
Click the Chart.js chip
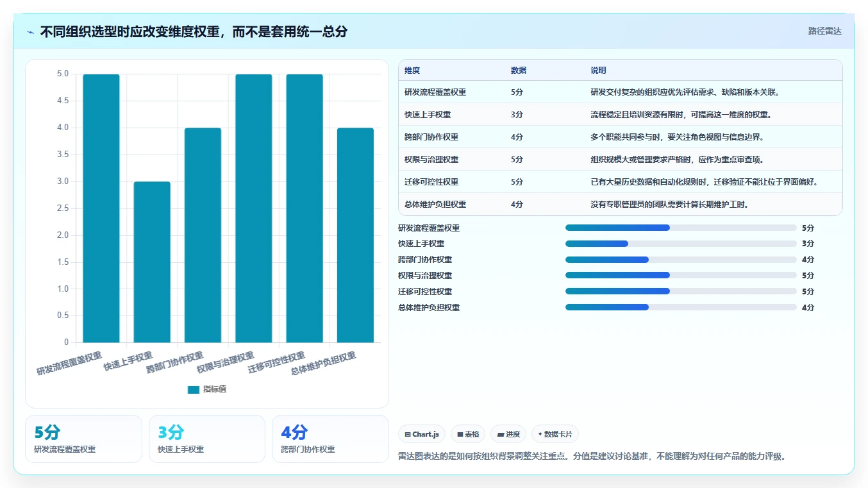tap(421, 434)
